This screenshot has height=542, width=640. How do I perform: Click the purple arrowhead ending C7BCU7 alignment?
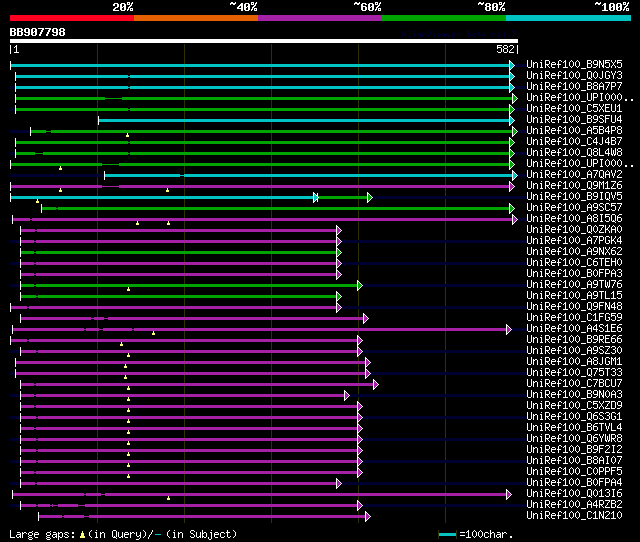[x=376, y=384]
